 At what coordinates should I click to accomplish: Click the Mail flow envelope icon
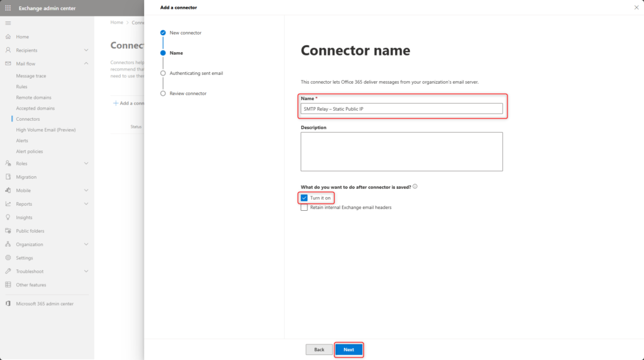tap(8, 64)
